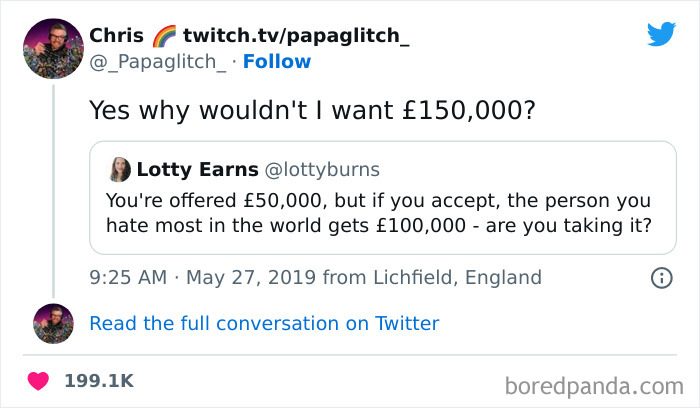The width and height of the screenshot is (700, 408).
Task: Click the small avatar beside Read conversation
Action: click(x=52, y=323)
